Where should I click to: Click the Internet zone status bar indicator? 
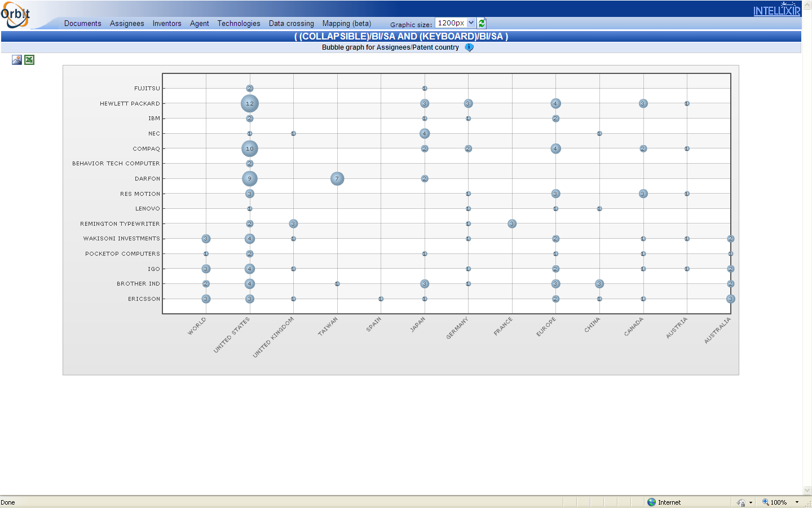point(664,502)
